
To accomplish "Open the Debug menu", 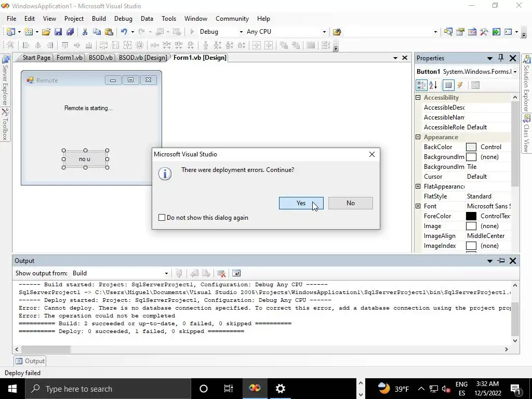I will 123,19.
